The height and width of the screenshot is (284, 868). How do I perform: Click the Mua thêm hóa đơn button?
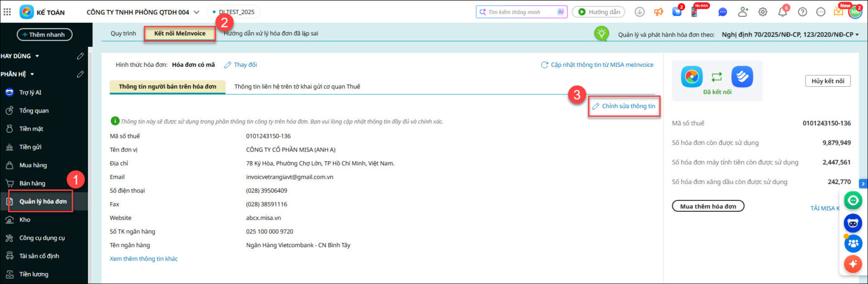click(x=708, y=206)
